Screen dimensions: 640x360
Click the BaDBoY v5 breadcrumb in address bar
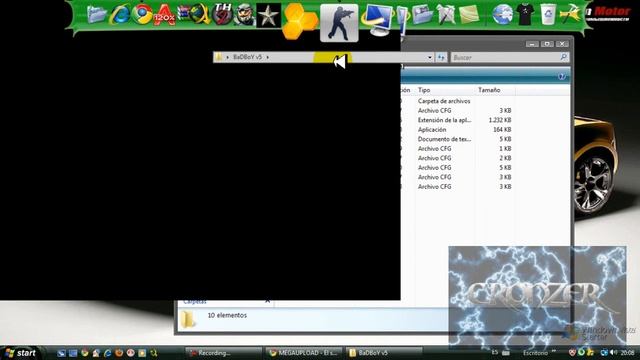point(247,57)
